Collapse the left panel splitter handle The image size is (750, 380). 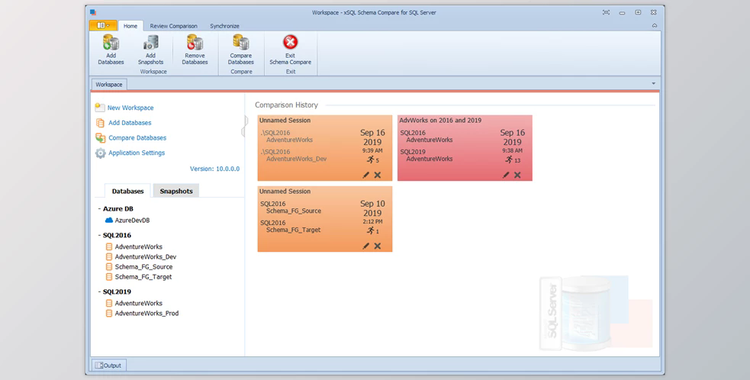[243, 126]
